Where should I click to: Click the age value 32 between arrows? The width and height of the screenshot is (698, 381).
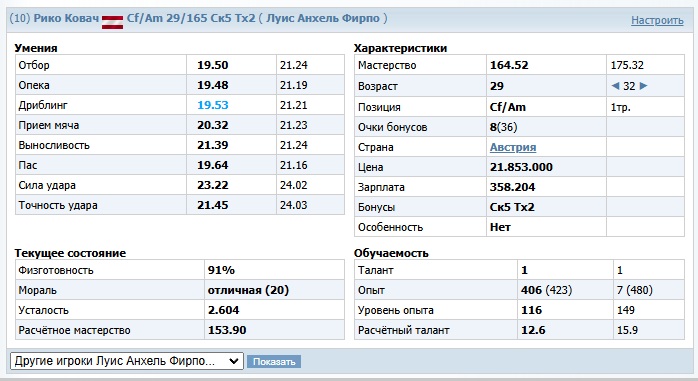629,86
